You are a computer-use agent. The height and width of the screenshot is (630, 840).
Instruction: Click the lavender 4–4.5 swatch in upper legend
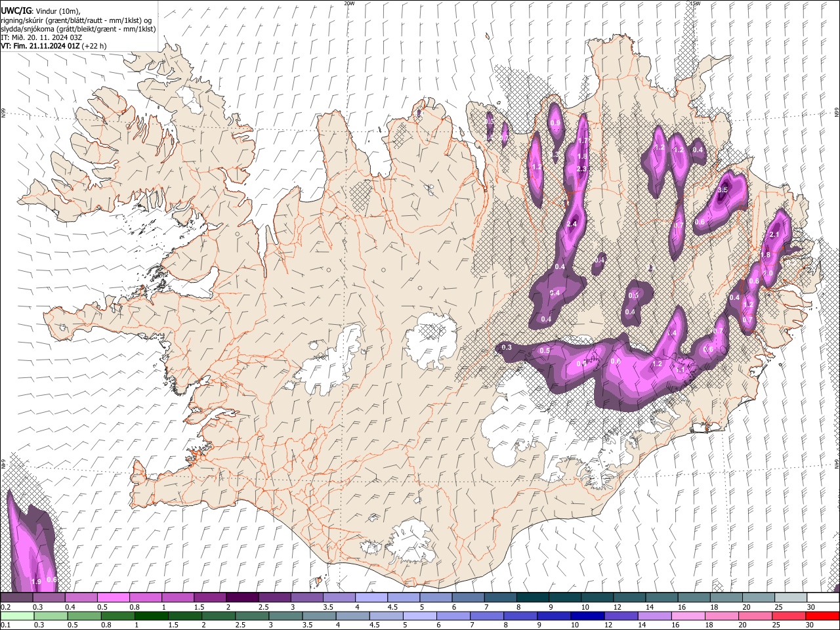(x=371, y=598)
